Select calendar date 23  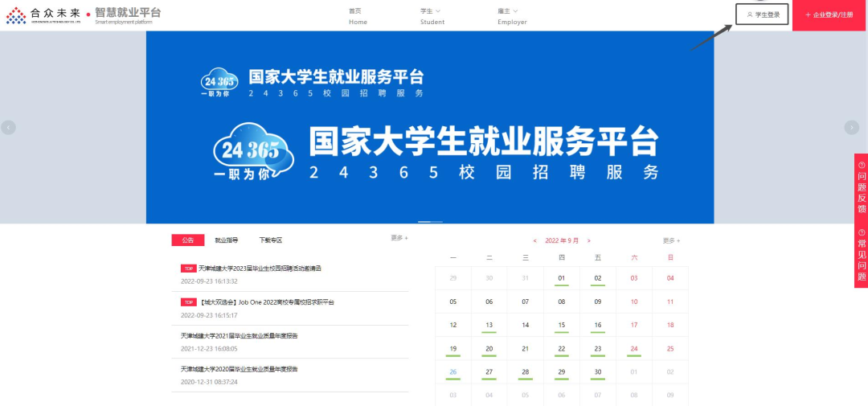pos(597,349)
